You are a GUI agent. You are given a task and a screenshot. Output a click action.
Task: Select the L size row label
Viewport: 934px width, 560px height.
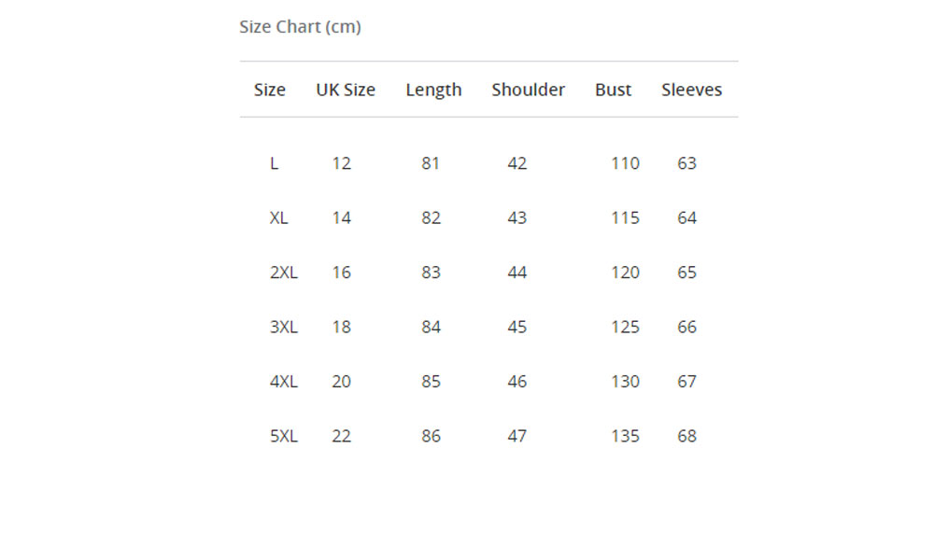click(x=274, y=163)
